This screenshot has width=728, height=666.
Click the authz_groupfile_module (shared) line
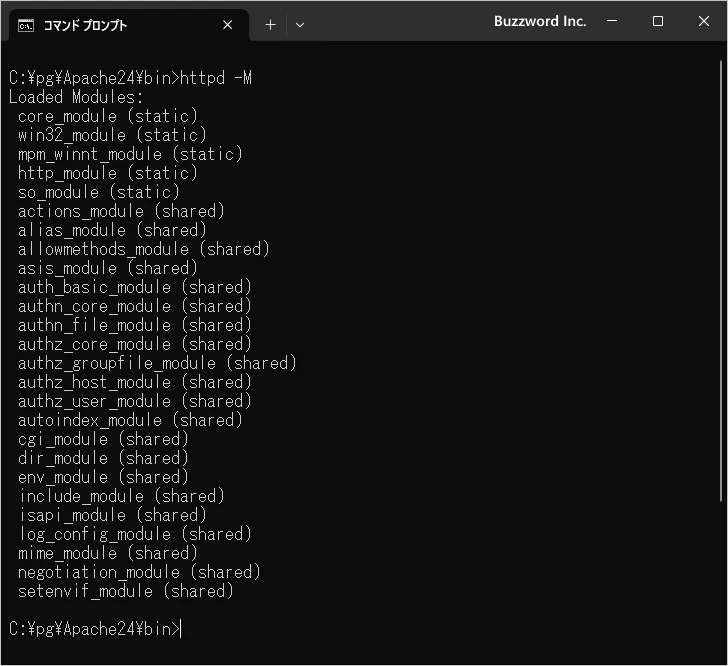click(x=157, y=363)
